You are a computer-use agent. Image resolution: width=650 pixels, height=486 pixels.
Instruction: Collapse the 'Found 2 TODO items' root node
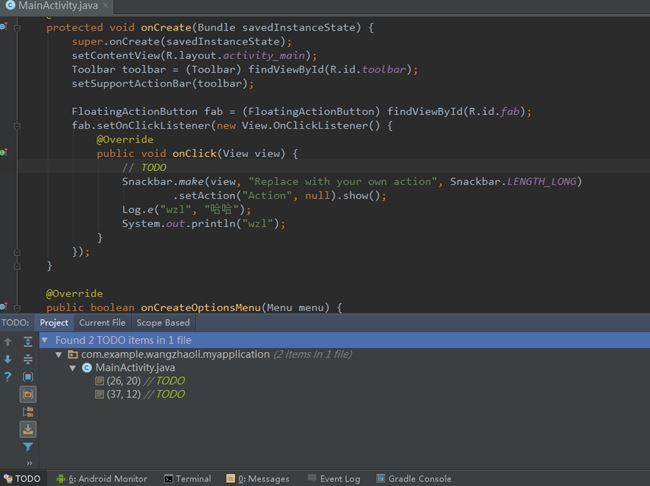46,340
